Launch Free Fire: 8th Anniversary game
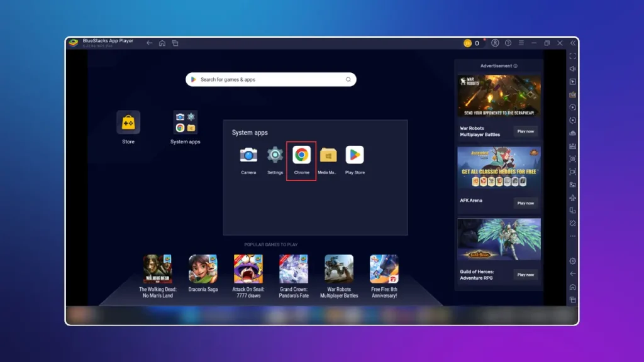 click(x=384, y=269)
